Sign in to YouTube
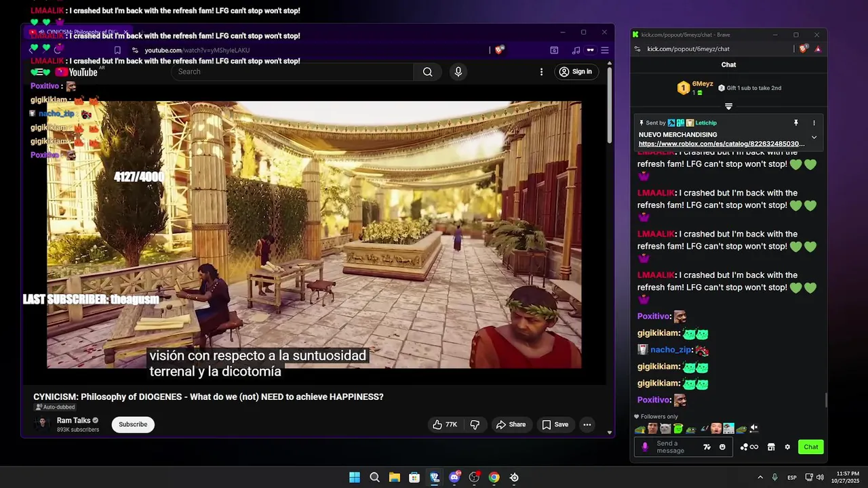This screenshot has width=868, height=488. coord(575,72)
